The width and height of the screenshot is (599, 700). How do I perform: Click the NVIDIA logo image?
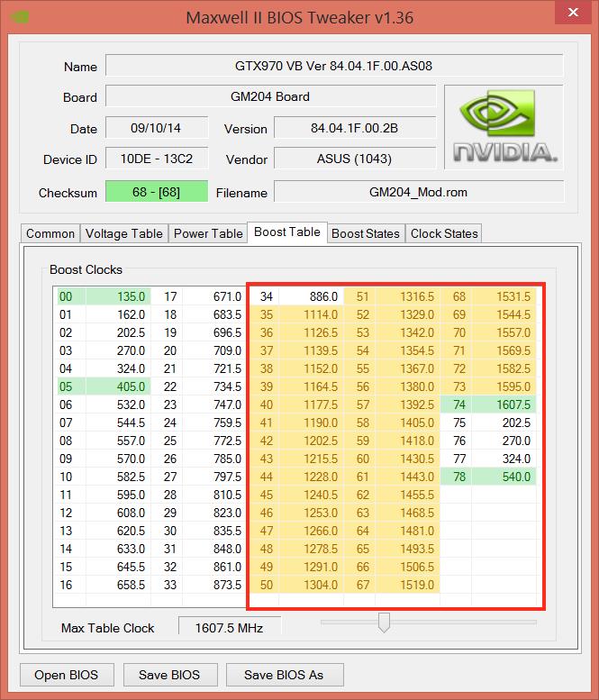click(504, 127)
